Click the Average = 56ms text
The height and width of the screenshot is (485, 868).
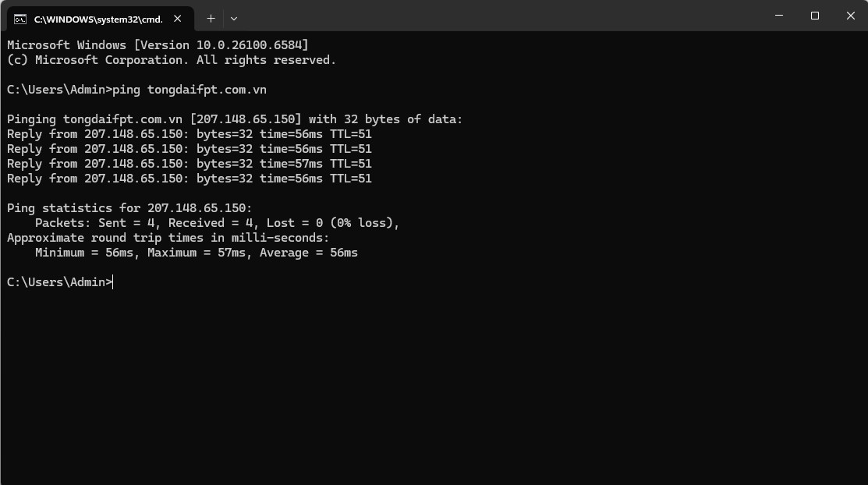(312, 252)
